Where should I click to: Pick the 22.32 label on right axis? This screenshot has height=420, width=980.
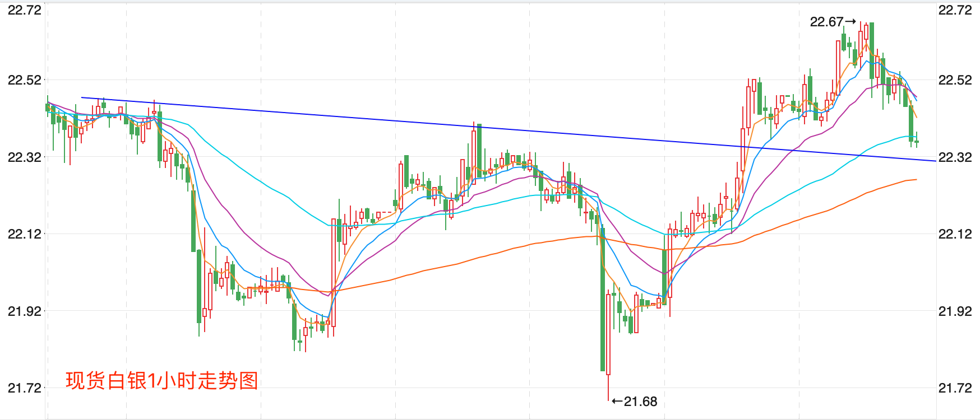click(x=955, y=157)
